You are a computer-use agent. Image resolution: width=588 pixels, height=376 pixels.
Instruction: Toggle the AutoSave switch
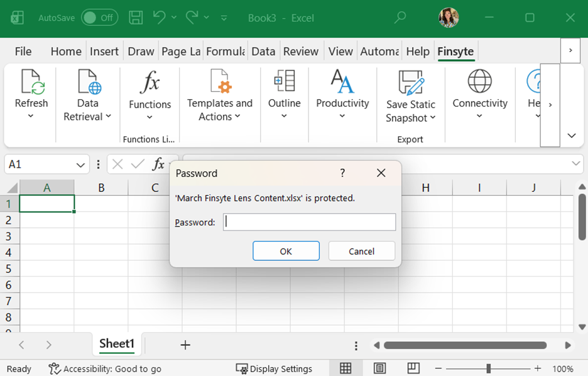[99, 18]
